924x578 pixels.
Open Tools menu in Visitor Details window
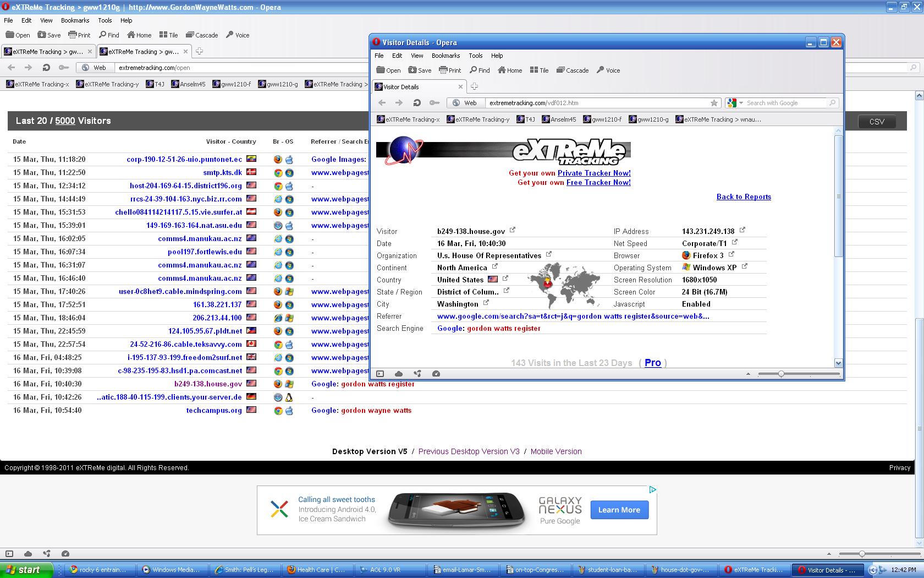476,56
